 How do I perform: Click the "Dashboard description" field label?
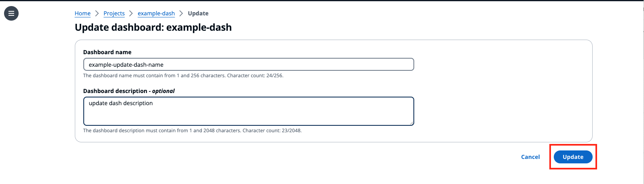point(115,91)
